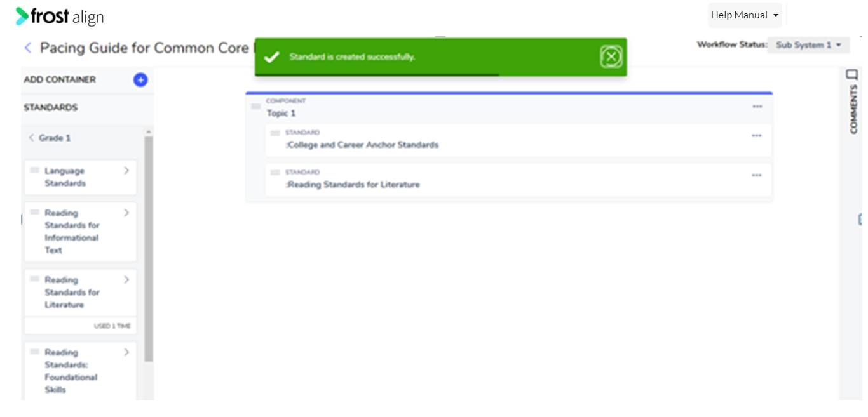Open the Help Manual dropdown
The image size is (868, 417).
click(x=744, y=15)
